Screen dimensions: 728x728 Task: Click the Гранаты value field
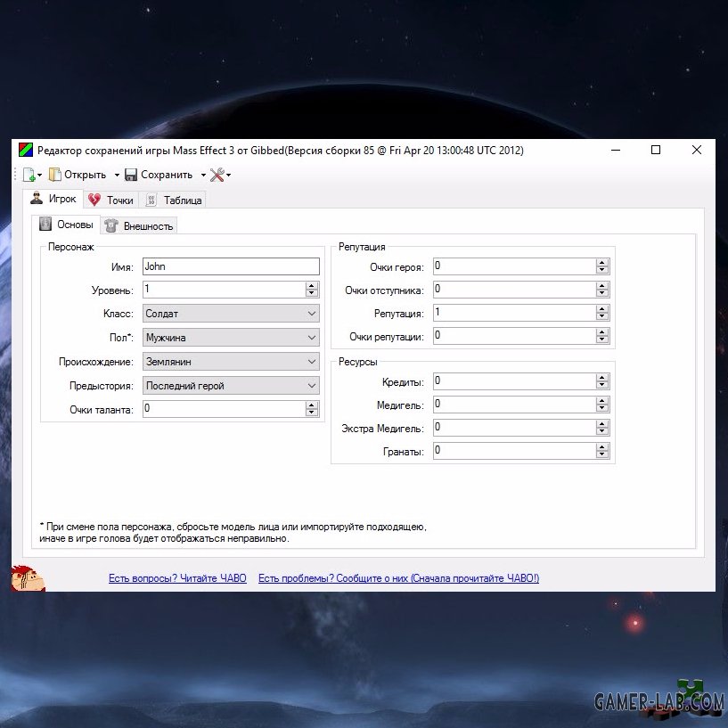514,451
